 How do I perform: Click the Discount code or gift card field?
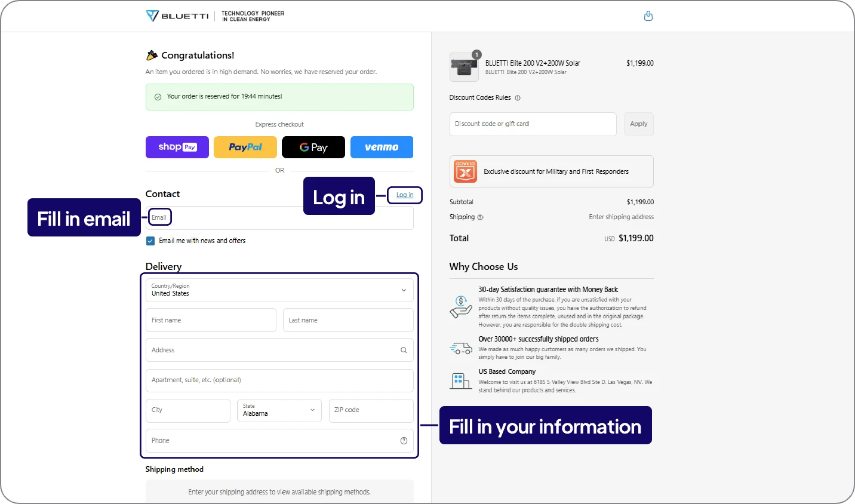533,124
